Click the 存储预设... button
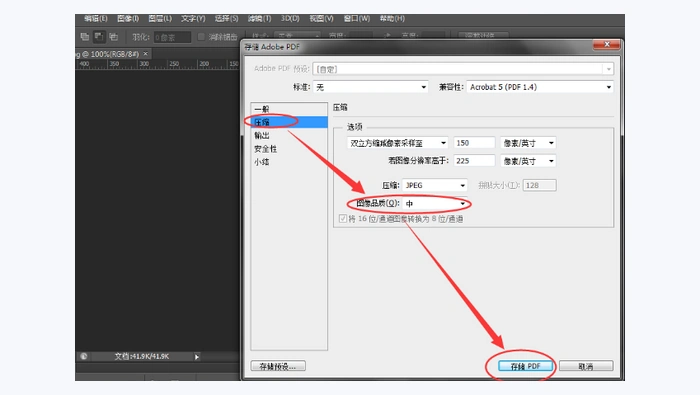Image resolution: width=700 pixels, height=395 pixels. 278,366
